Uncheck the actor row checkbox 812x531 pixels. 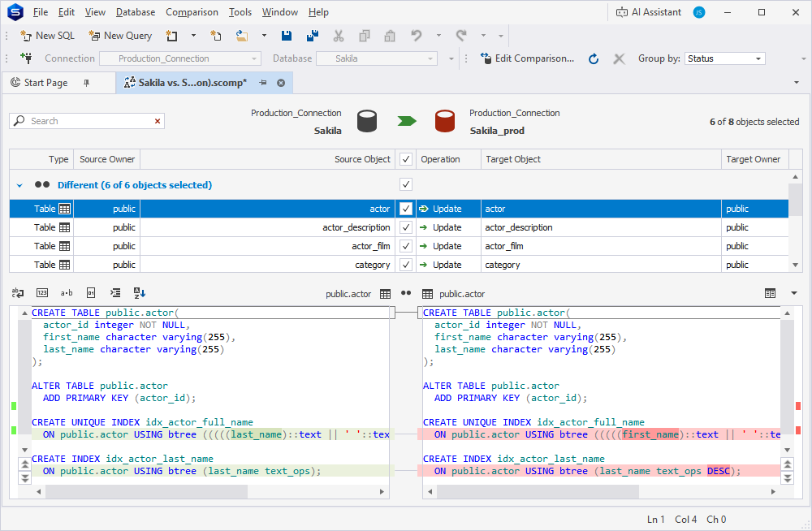406,209
